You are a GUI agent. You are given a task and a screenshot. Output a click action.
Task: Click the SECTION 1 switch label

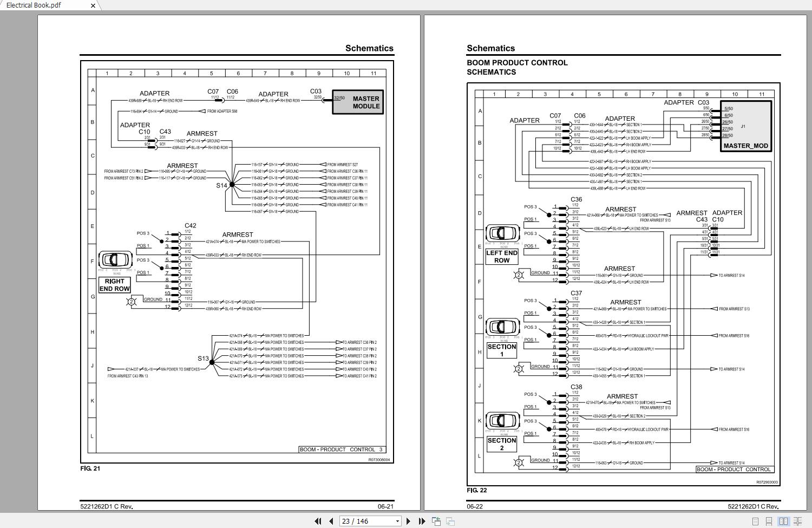pyautogui.click(x=502, y=350)
